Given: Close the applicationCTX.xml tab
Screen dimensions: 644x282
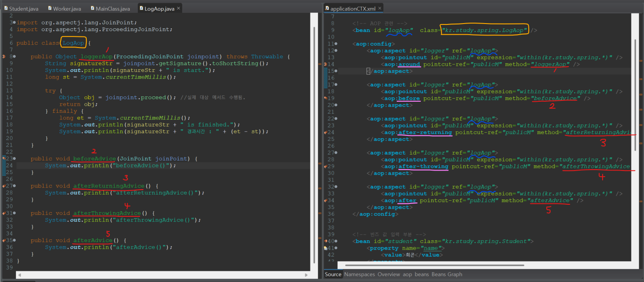Looking at the screenshot, I should 380,8.
